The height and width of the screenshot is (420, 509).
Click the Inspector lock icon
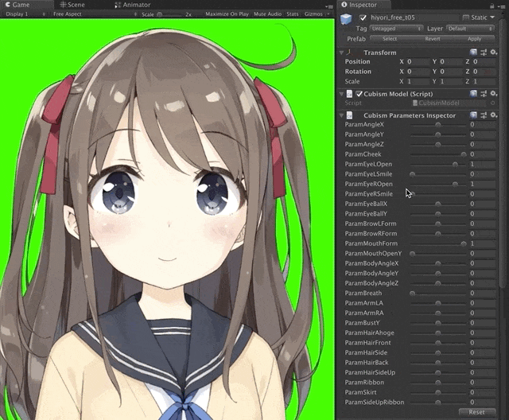tap(492, 6)
